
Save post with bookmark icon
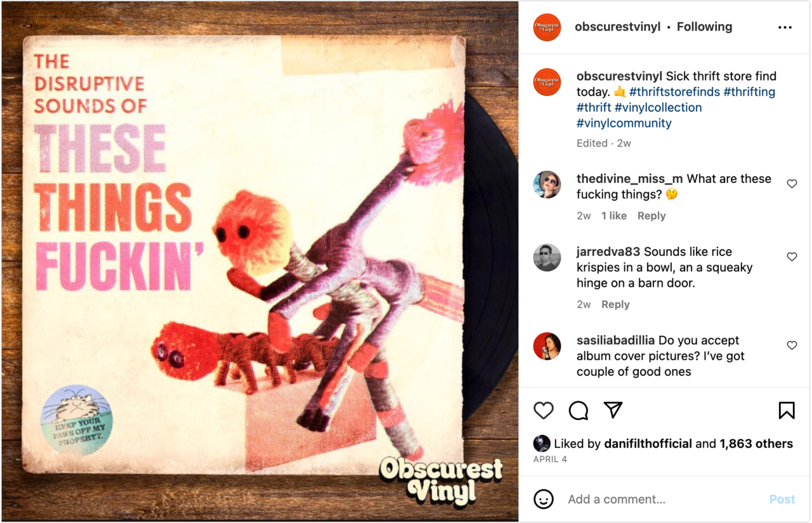(787, 411)
